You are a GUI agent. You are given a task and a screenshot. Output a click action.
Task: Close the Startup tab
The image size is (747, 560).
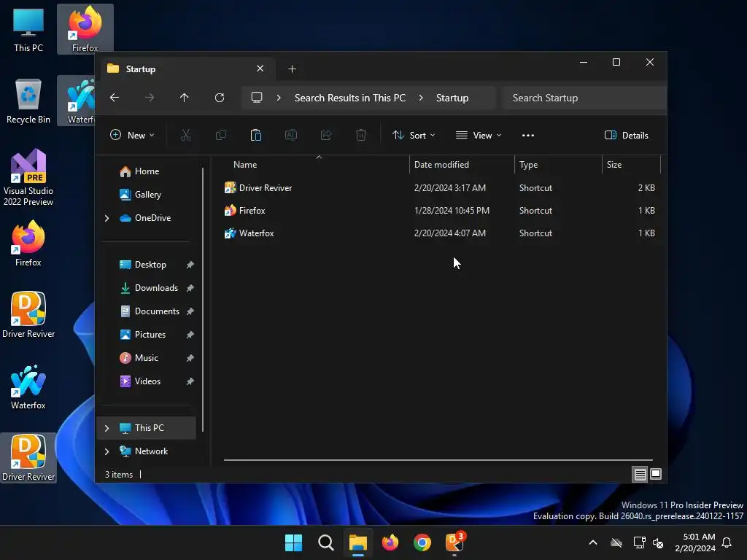[260, 69]
